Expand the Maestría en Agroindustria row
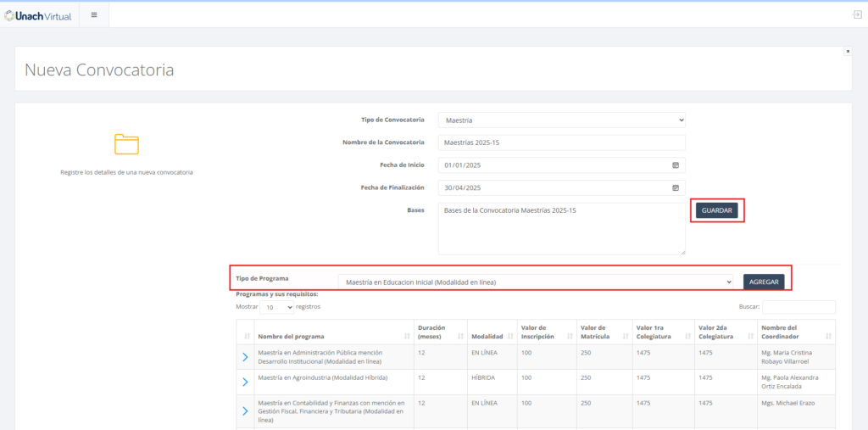This screenshot has height=430, width=868. tap(245, 382)
